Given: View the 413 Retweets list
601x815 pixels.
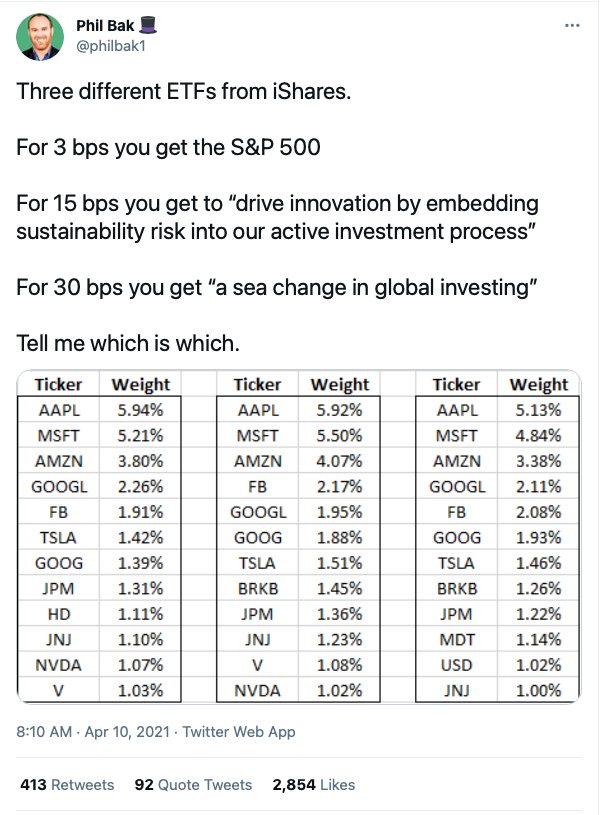Looking at the screenshot, I should 67,785.
